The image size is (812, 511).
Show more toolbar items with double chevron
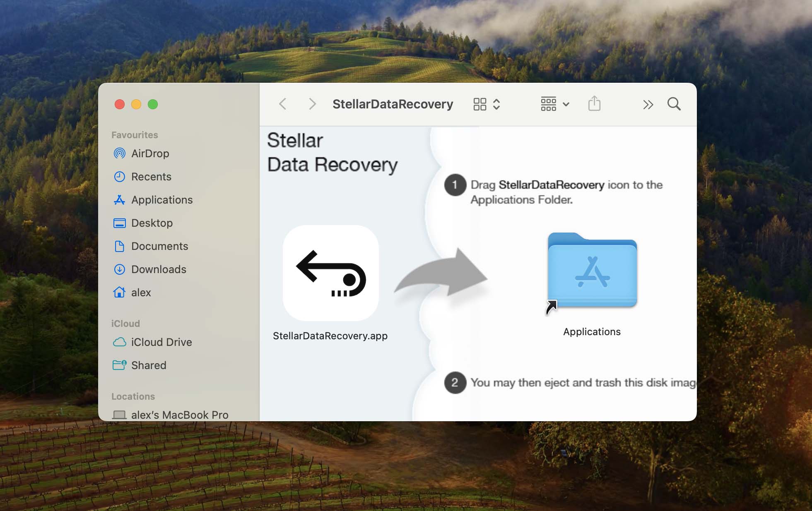tap(648, 104)
